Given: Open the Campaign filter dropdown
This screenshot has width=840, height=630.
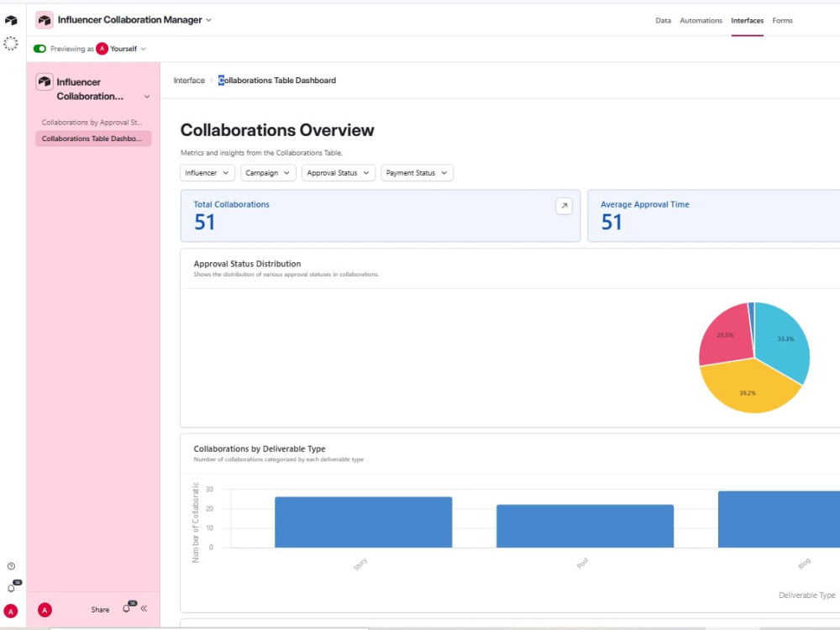Looking at the screenshot, I should tap(268, 172).
